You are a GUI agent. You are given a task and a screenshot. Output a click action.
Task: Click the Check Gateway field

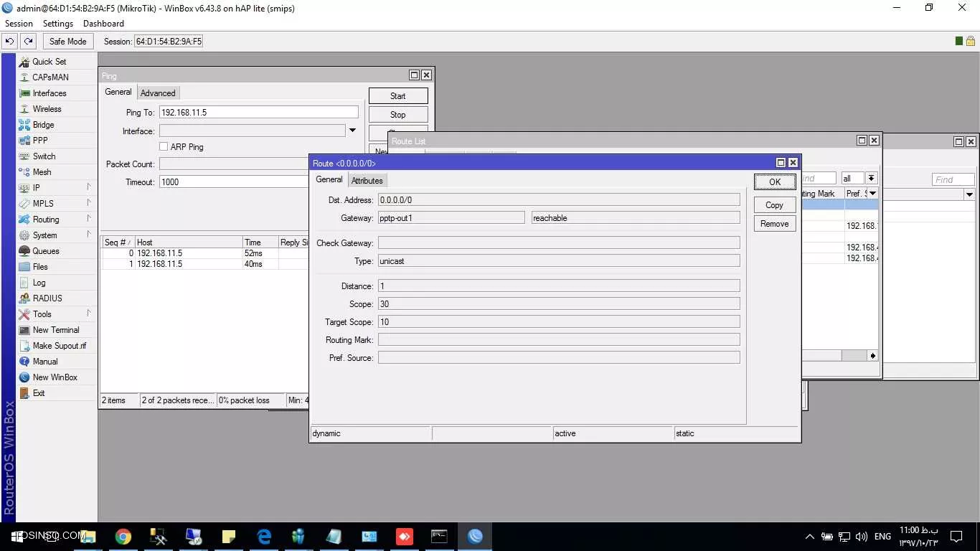click(x=559, y=243)
